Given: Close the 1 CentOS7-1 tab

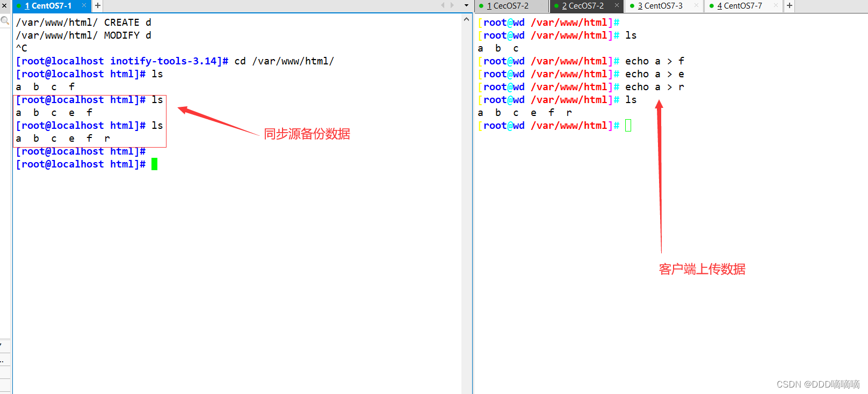Looking at the screenshot, I should pyautogui.click(x=84, y=5).
